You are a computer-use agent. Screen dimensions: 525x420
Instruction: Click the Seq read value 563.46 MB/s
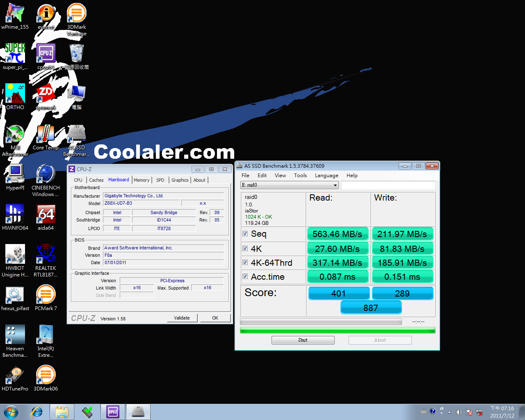pos(337,234)
